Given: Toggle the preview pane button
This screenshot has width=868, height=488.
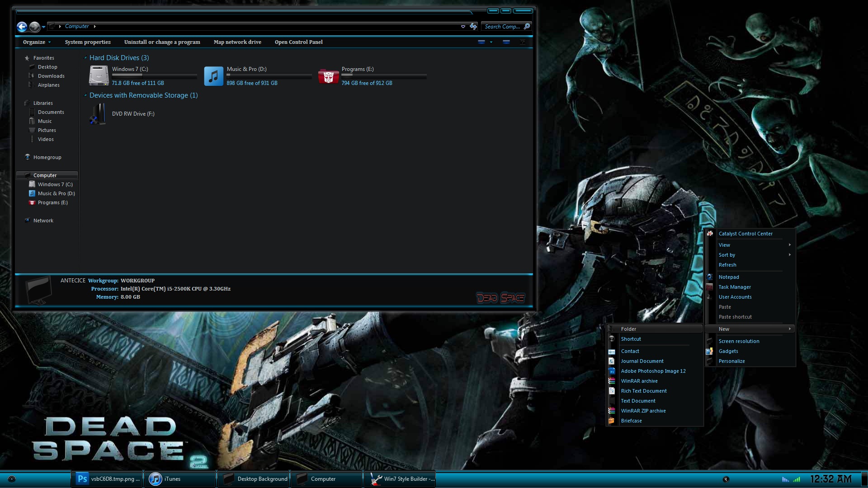Looking at the screenshot, I should pyautogui.click(x=506, y=42).
